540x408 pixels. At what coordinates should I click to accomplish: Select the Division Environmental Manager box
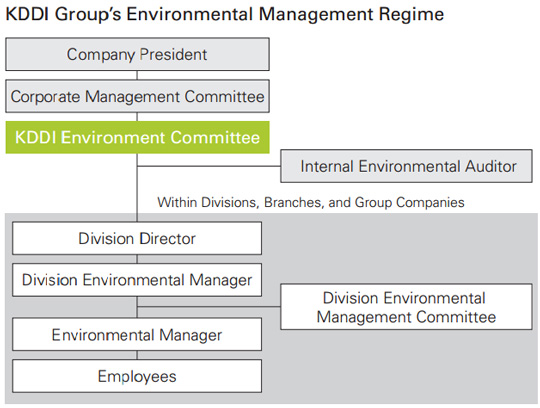[x=137, y=280]
